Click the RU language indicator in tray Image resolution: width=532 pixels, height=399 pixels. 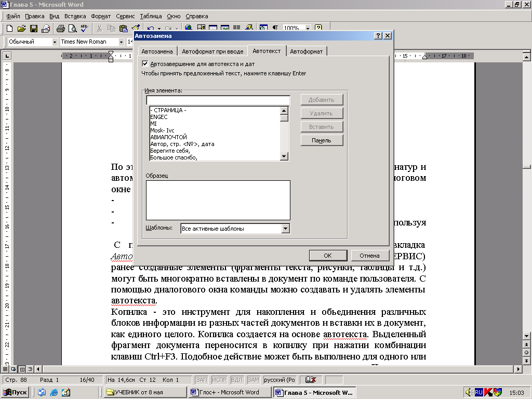(x=478, y=392)
